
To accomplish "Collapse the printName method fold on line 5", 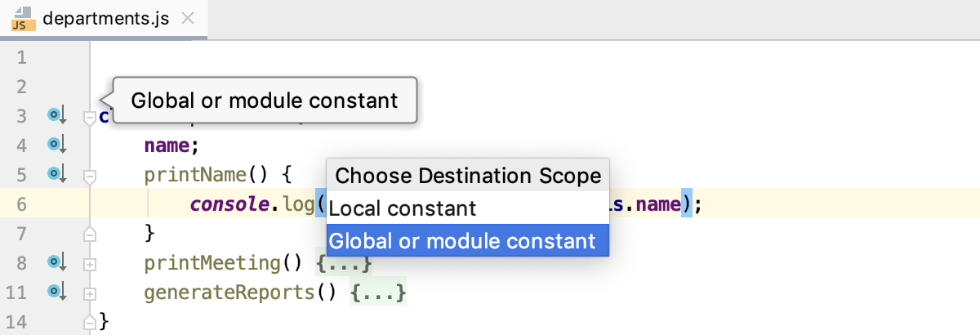I will (x=90, y=175).
